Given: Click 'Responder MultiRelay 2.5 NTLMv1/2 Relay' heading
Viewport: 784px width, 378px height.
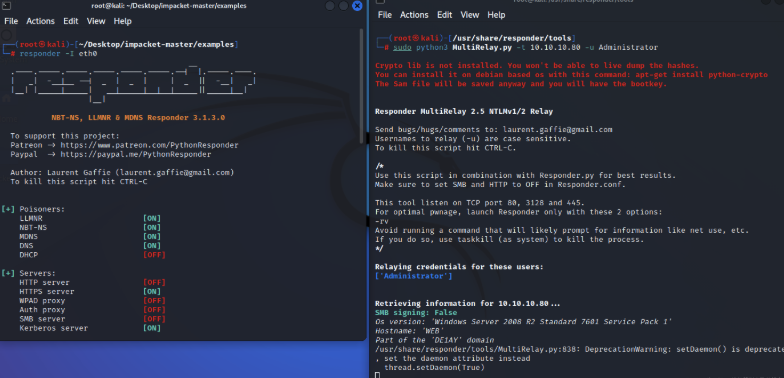Looking at the screenshot, I should 464,112.
